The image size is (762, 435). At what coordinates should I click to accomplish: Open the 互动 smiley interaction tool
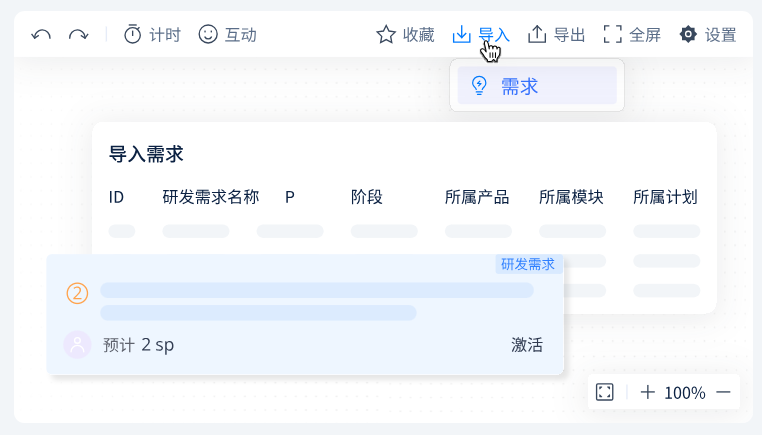pos(227,35)
